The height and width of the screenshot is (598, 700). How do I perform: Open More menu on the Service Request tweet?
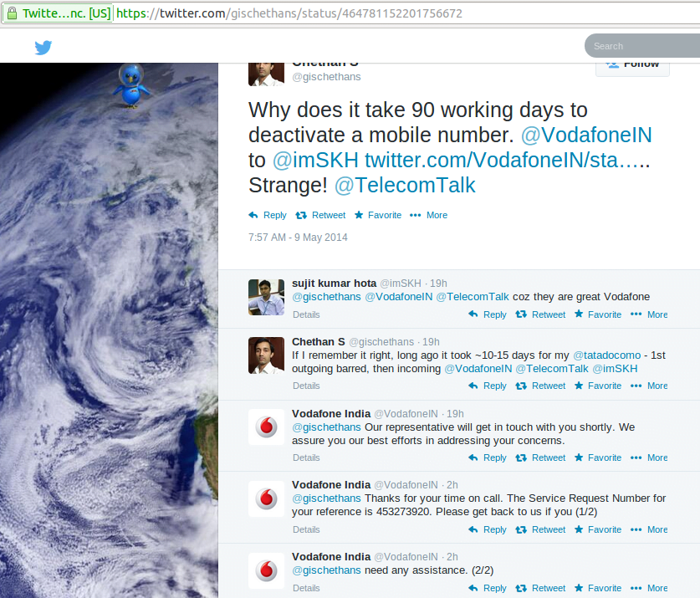coord(649,529)
